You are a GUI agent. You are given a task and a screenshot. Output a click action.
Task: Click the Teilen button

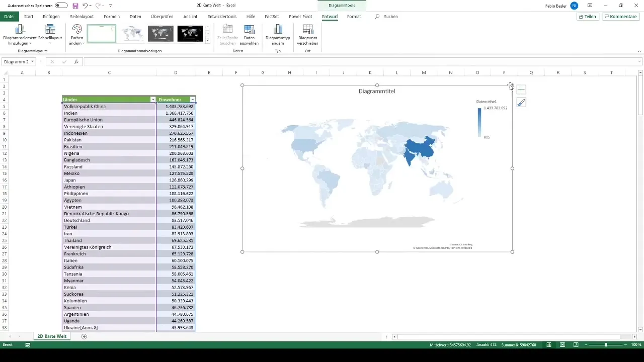click(588, 17)
